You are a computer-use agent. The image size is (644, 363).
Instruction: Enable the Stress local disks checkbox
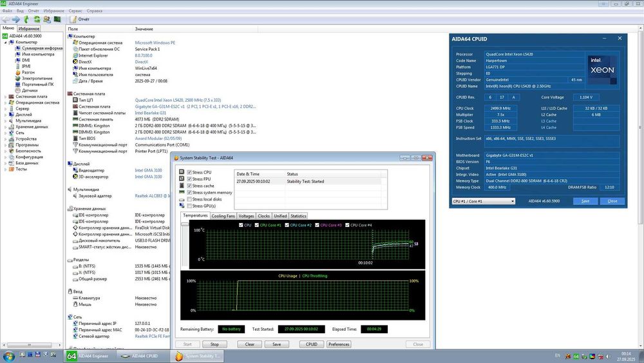[189, 199]
